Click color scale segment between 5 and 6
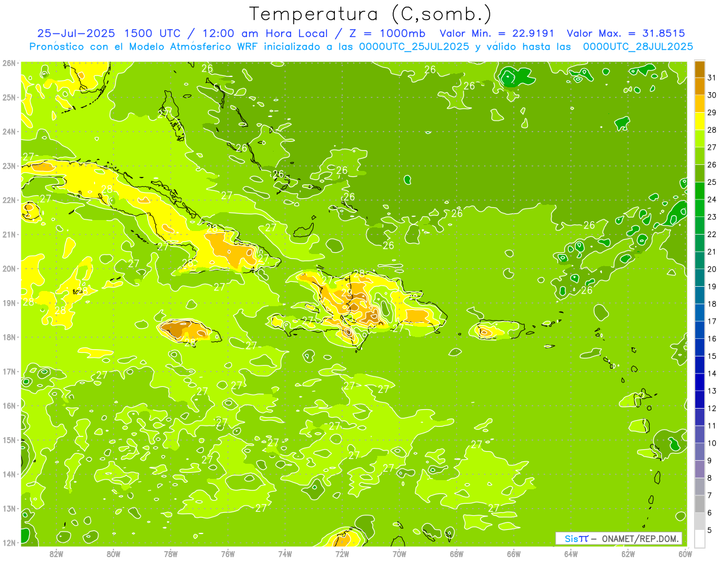Viewport: 728px width, 562px height. coord(699,521)
